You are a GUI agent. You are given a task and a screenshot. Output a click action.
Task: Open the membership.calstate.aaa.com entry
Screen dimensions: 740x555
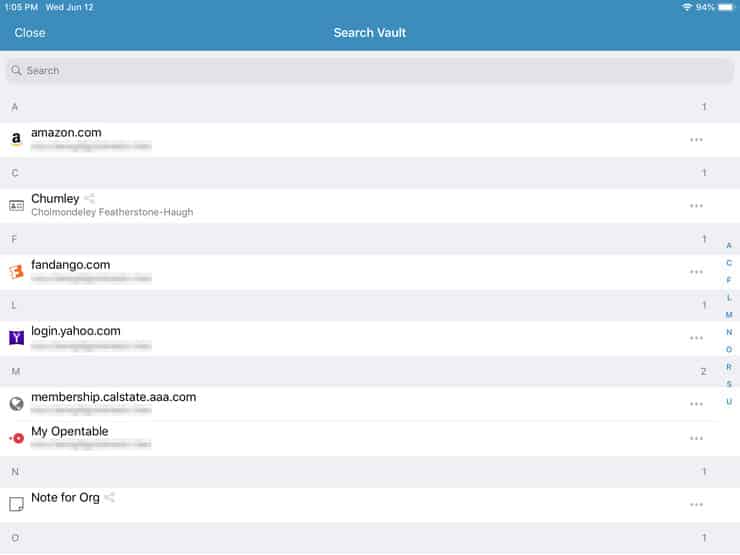click(370, 404)
